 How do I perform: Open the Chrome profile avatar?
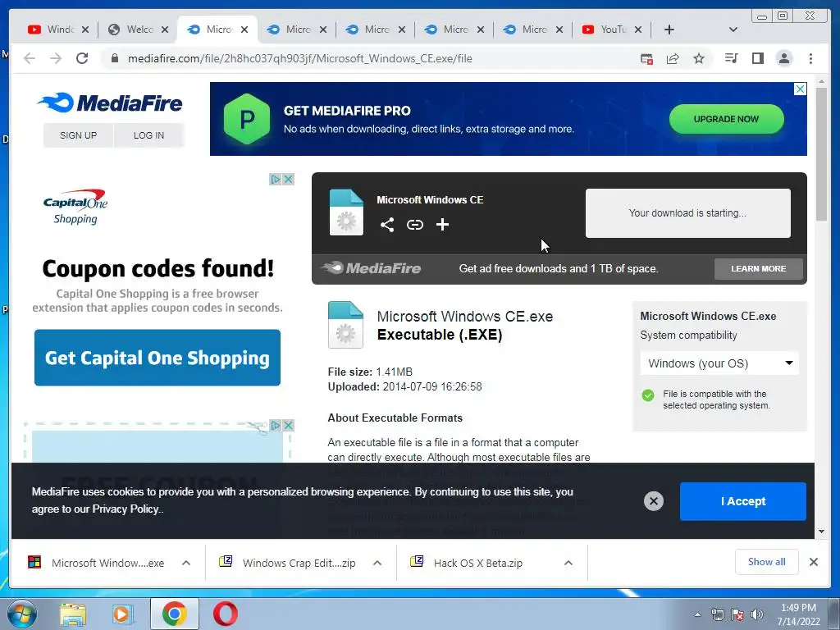click(x=783, y=58)
